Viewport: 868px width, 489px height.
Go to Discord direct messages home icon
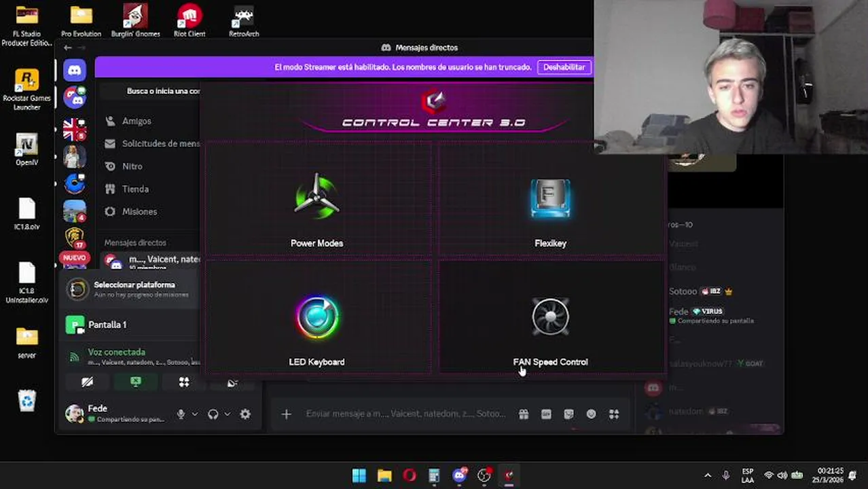click(x=75, y=69)
